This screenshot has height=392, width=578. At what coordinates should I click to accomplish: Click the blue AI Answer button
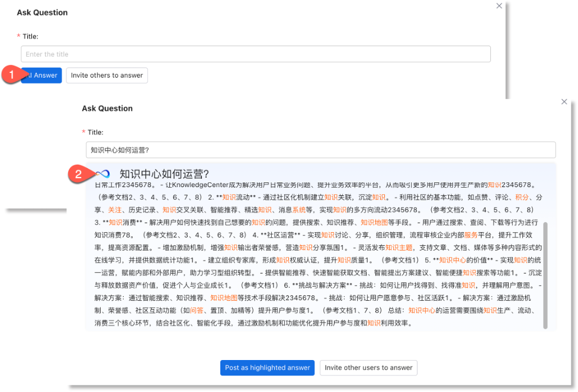pos(44,76)
